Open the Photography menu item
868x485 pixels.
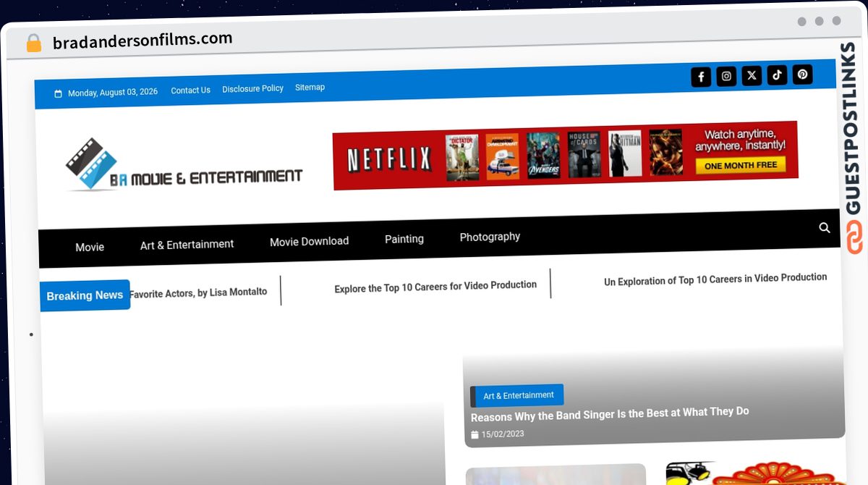(x=490, y=237)
